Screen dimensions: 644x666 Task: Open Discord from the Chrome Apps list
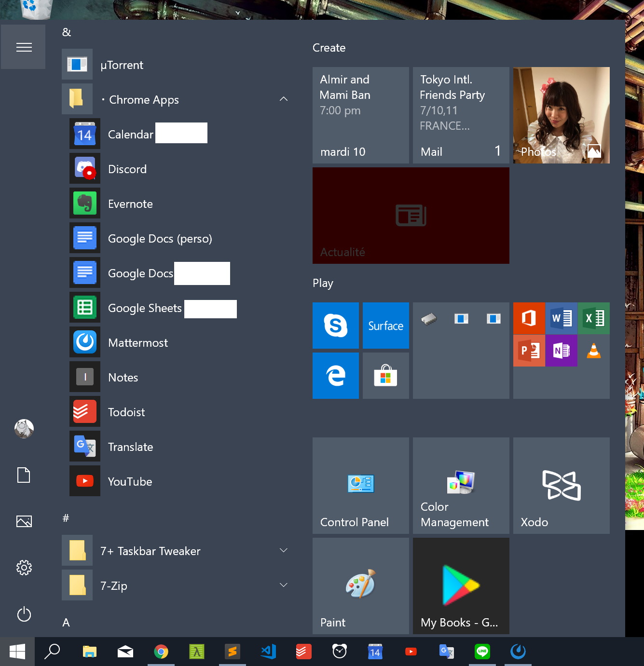(127, 169)
